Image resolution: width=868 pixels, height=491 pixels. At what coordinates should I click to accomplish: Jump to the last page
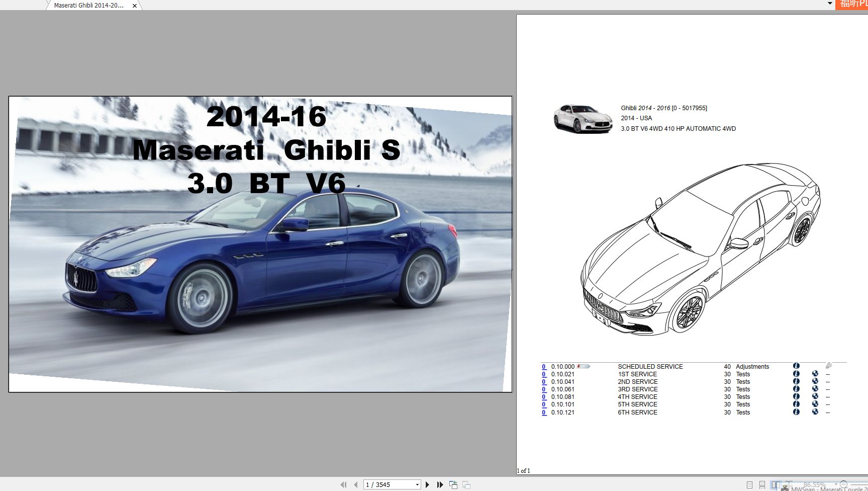point(440,484)
